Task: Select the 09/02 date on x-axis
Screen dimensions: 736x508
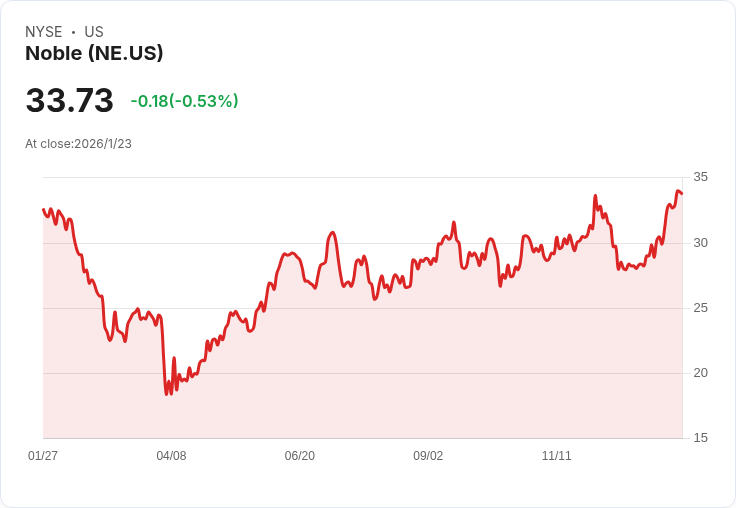Action: (428, 455)
